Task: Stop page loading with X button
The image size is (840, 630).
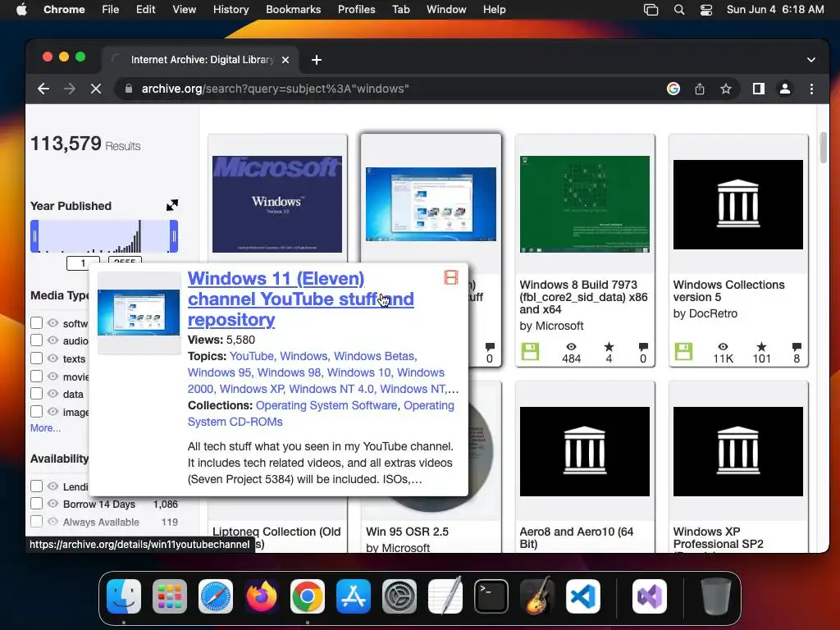Action: tap(96, 89)
